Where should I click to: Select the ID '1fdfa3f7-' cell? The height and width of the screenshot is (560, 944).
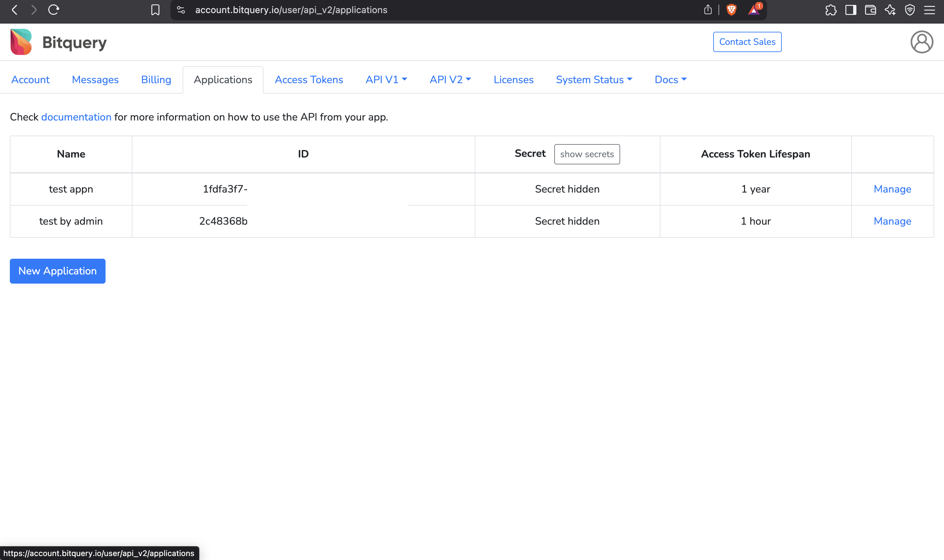tap(303, 189)
